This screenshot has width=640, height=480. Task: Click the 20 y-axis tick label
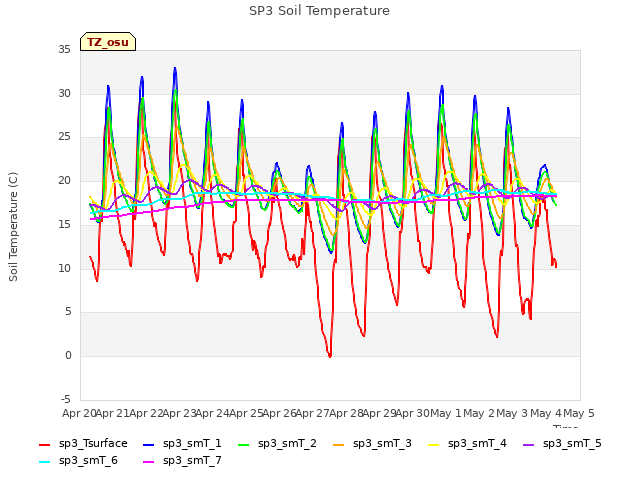coord(64,181)
